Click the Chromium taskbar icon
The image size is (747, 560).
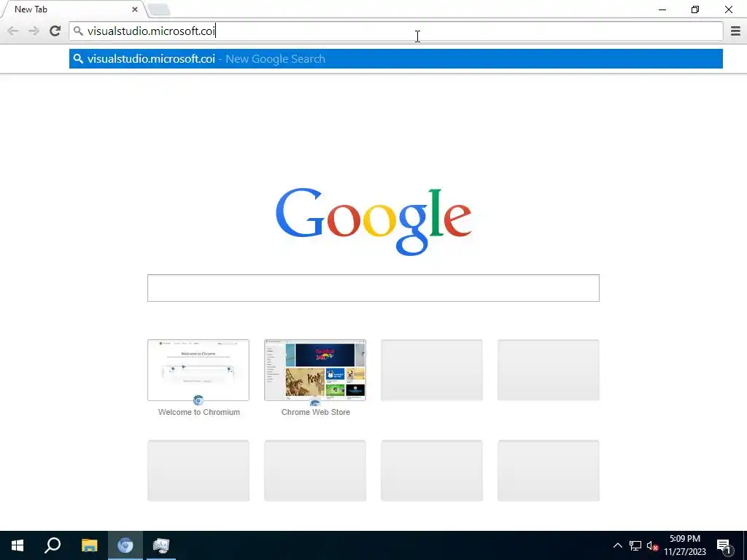pyautogui.click(x=125, y=545)
